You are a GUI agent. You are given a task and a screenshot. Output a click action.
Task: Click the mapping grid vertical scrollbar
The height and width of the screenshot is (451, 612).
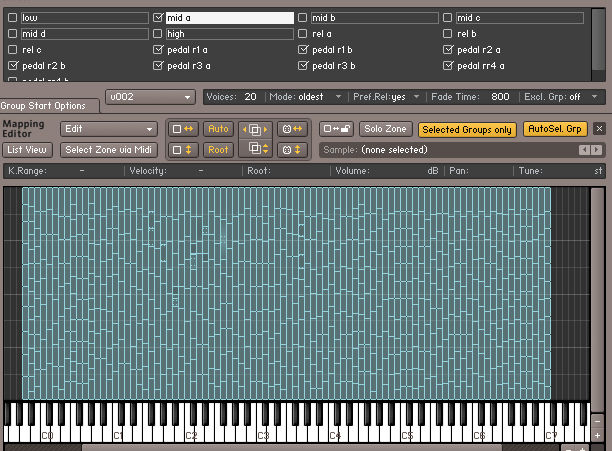click(x=598, y=300)
